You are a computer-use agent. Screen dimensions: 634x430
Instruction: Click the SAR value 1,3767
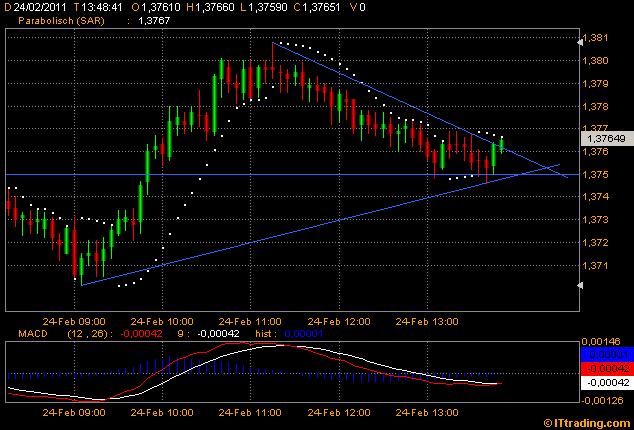point(154,21)
